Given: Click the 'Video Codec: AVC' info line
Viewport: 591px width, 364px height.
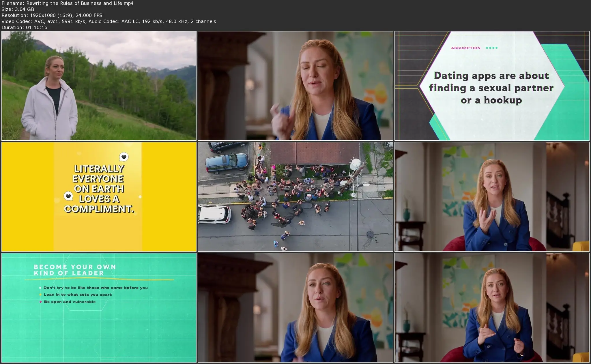Looking at the screenshot, I should coord(109,21).
